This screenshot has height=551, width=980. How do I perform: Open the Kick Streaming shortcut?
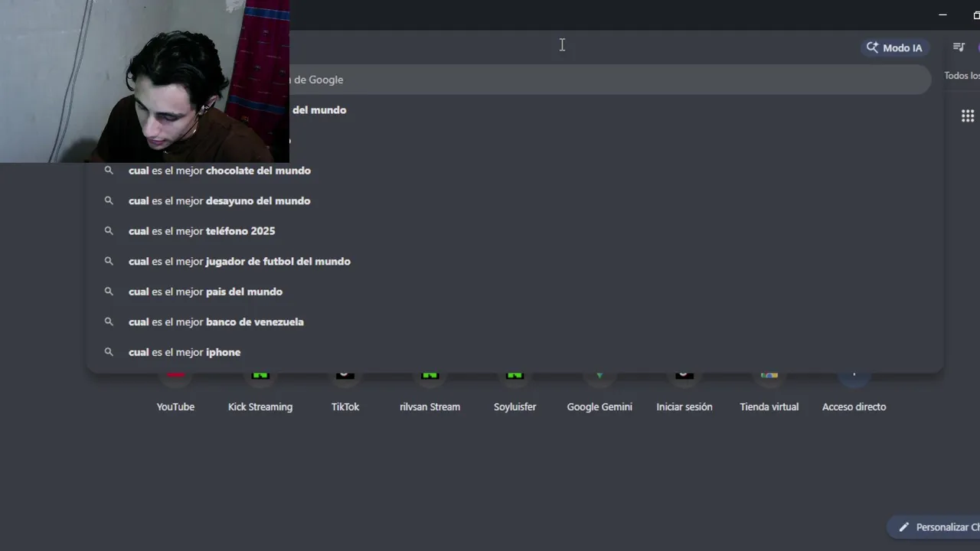[260, 394]
